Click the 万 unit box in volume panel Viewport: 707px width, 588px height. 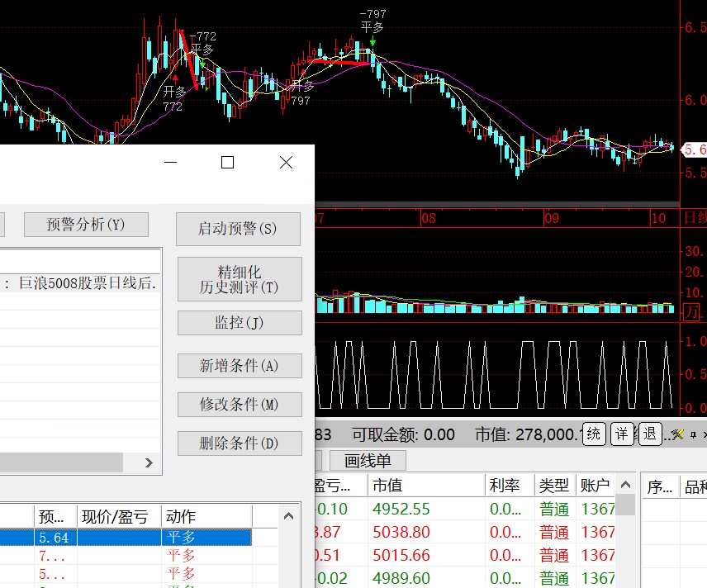(x=692, y=312)
